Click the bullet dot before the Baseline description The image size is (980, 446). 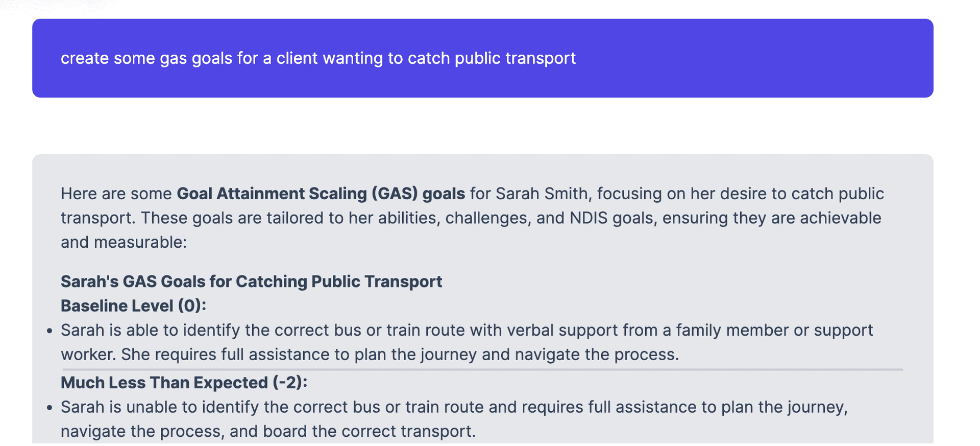click(50, 331)
